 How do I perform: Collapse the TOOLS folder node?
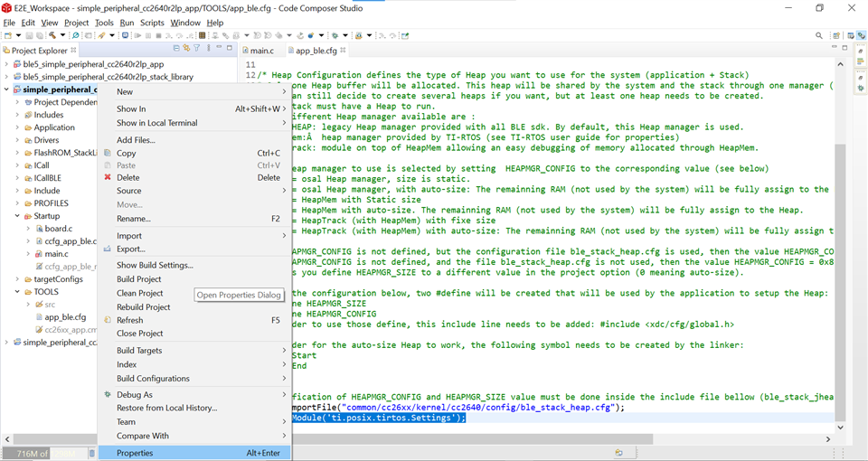(17, 292)
